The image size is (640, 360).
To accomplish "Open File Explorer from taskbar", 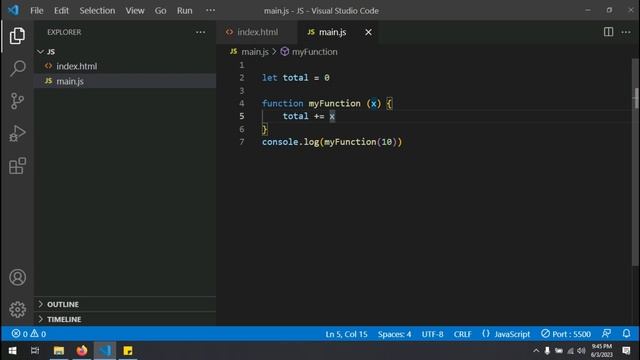I will point(59,351).
